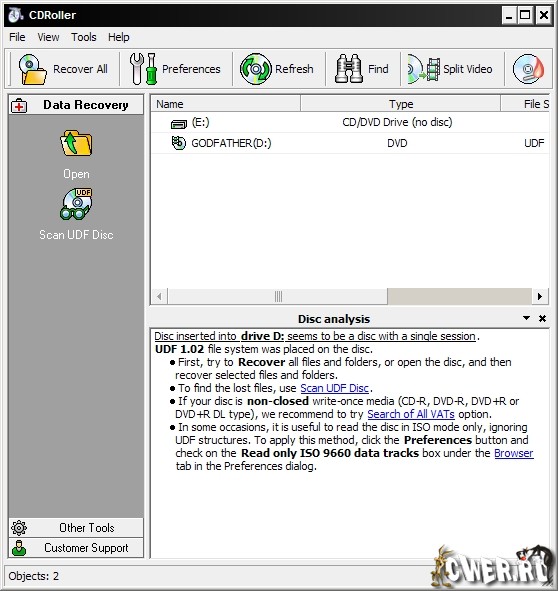Click the E: drive icon
The height and width of the screenshot is (591, 558).
point(179,123)
